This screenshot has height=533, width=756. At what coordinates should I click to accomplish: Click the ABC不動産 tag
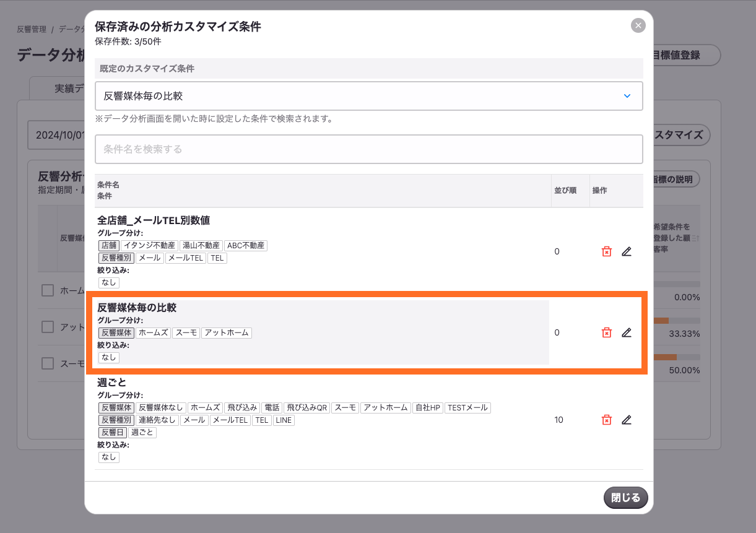(x=245, y=246)
